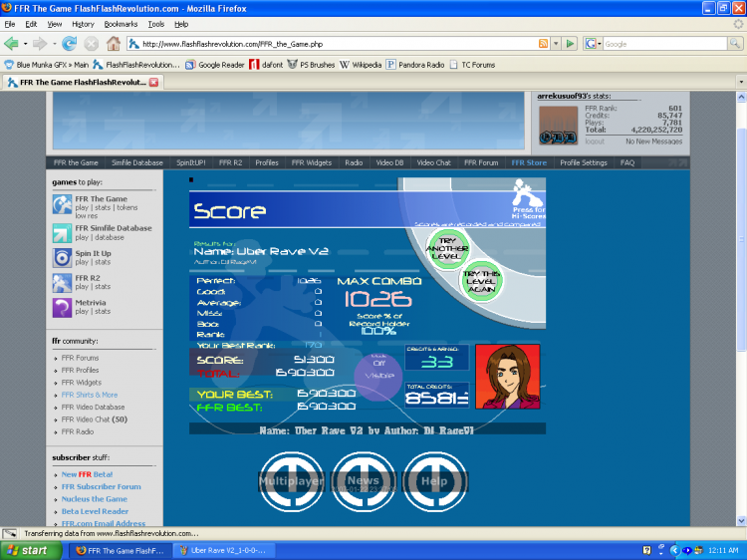Click the Press for Hi-Scores icon
Image resolution: width=747 pixels, height=560 pixels.
click(x=528, y=199)
